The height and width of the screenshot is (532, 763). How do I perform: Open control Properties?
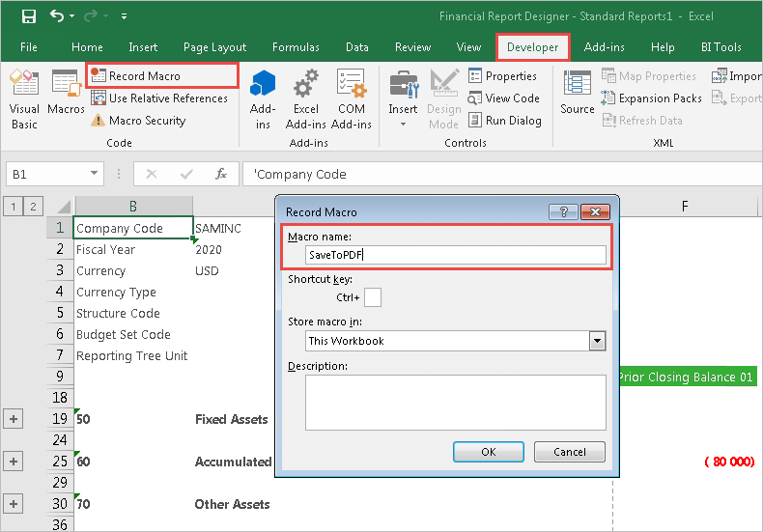(502, 76)
